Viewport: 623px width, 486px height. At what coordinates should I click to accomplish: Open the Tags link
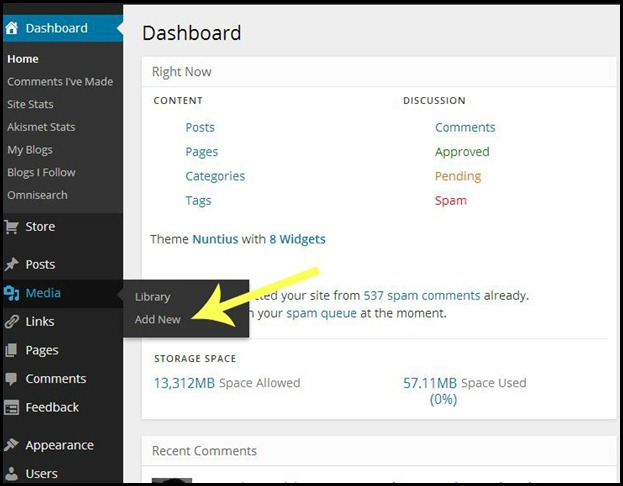[198, 201]
